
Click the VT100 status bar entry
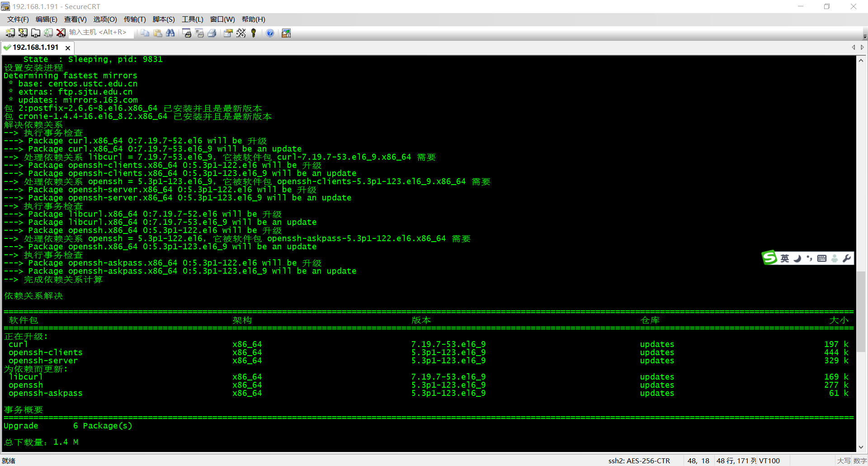click(769, 461)
